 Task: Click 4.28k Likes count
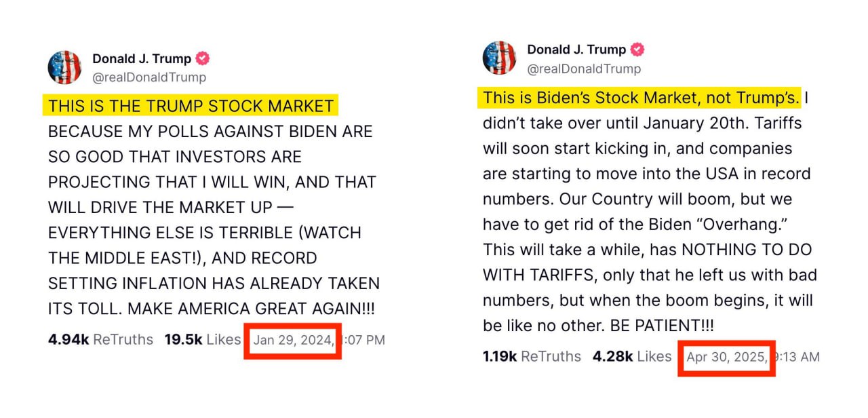632,356
